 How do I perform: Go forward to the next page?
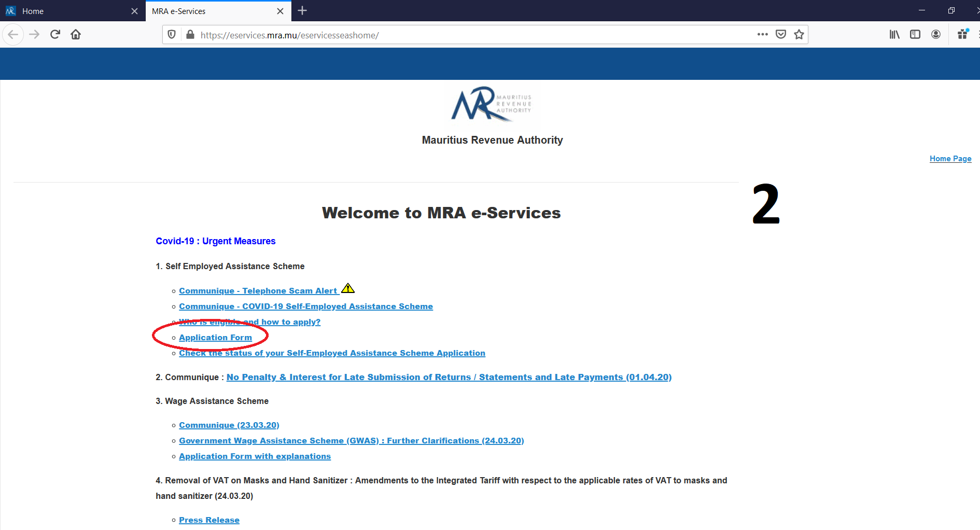pos(34,35)
